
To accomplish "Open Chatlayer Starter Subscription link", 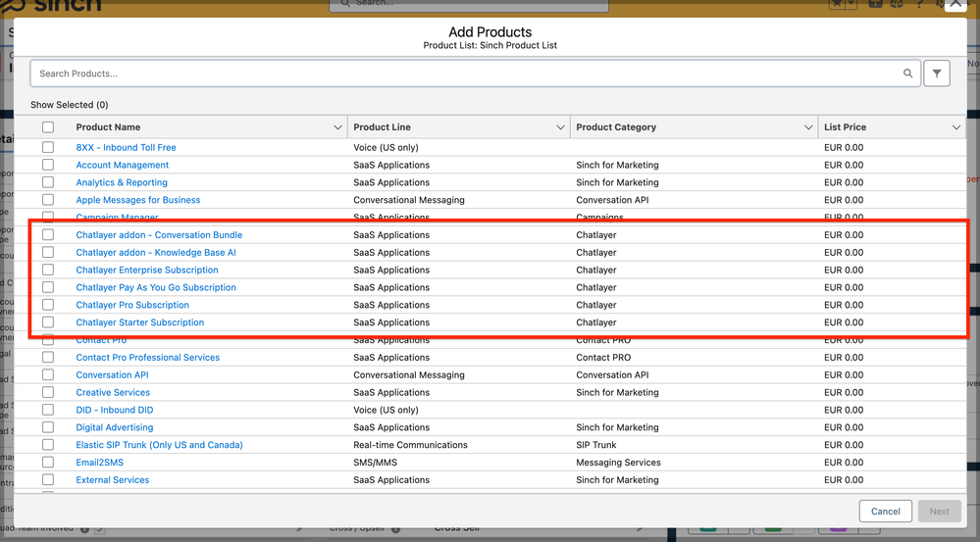I will [140, 322].
